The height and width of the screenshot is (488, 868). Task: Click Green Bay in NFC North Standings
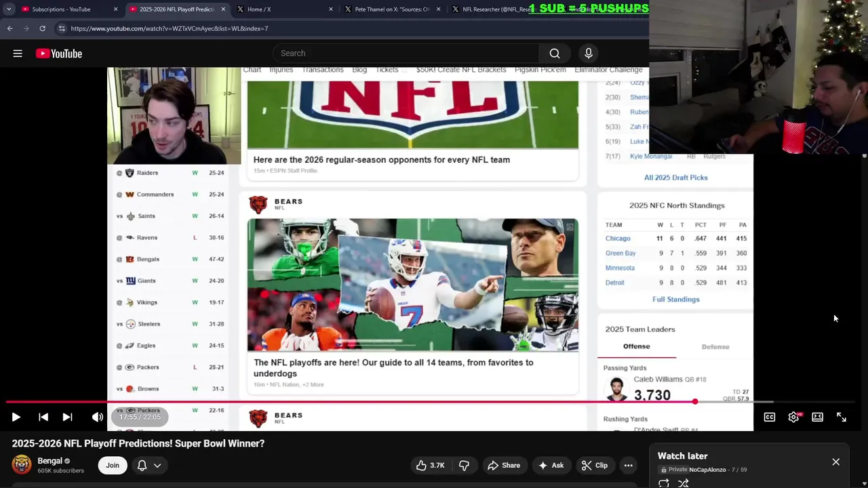point(620,253)
